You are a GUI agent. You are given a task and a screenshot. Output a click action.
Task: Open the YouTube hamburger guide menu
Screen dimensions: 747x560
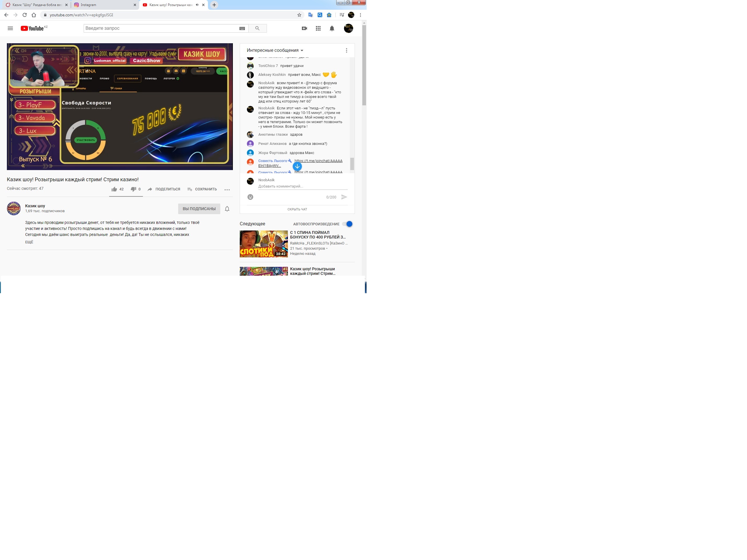coord(10,28)
